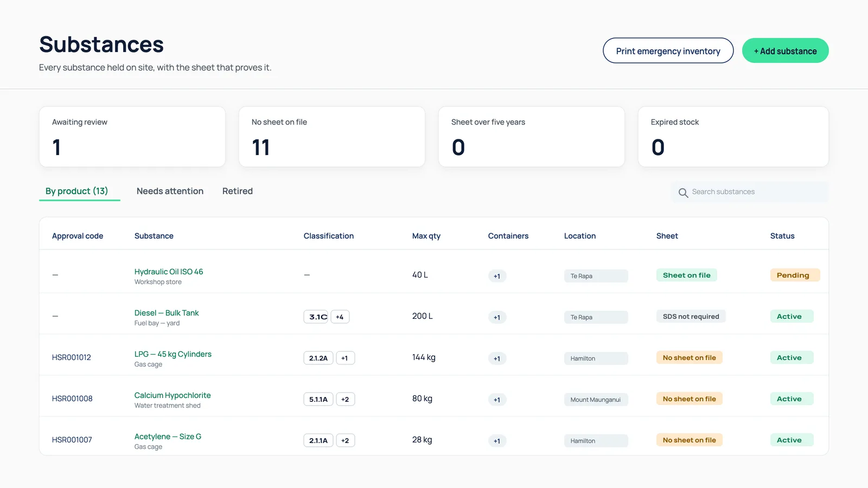Image resolution: width=868 pixels, height=488 pixels.
Task: Click the Expired stock card
Action: [733, 137]
